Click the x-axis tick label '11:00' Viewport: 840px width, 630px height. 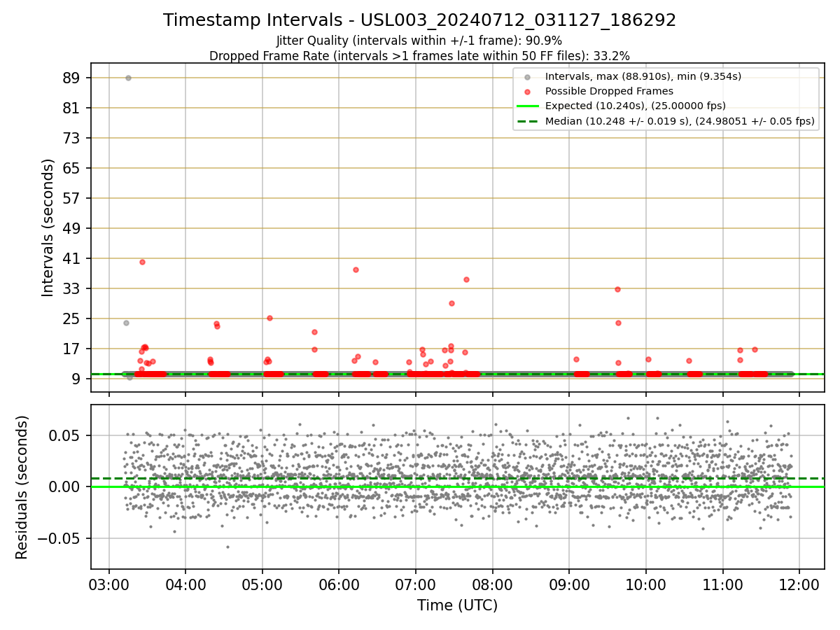click(723, 585)
